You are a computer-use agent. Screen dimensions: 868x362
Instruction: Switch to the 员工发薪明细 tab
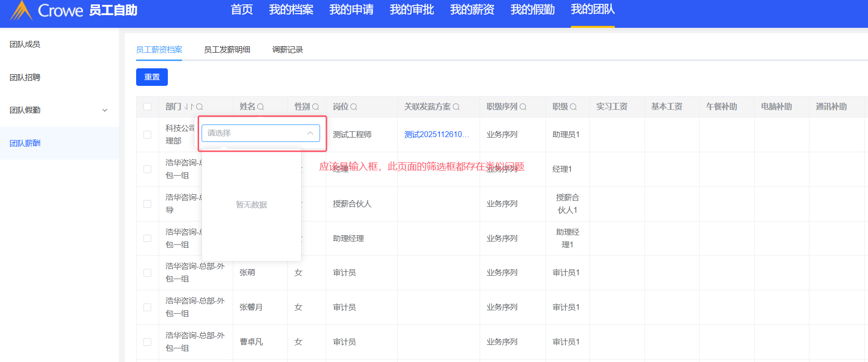[x=227, y=50]
